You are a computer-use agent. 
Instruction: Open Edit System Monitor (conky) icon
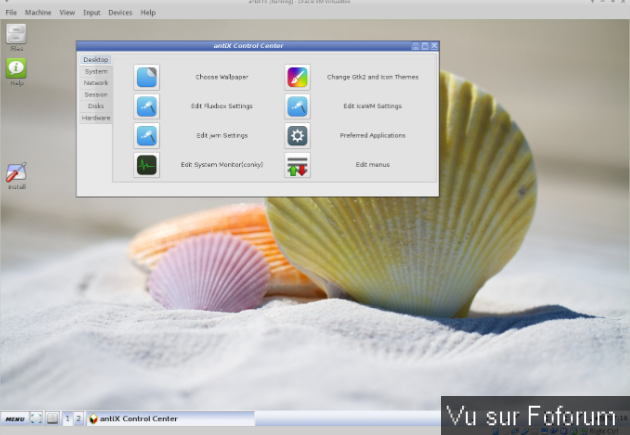pos(147,165)
